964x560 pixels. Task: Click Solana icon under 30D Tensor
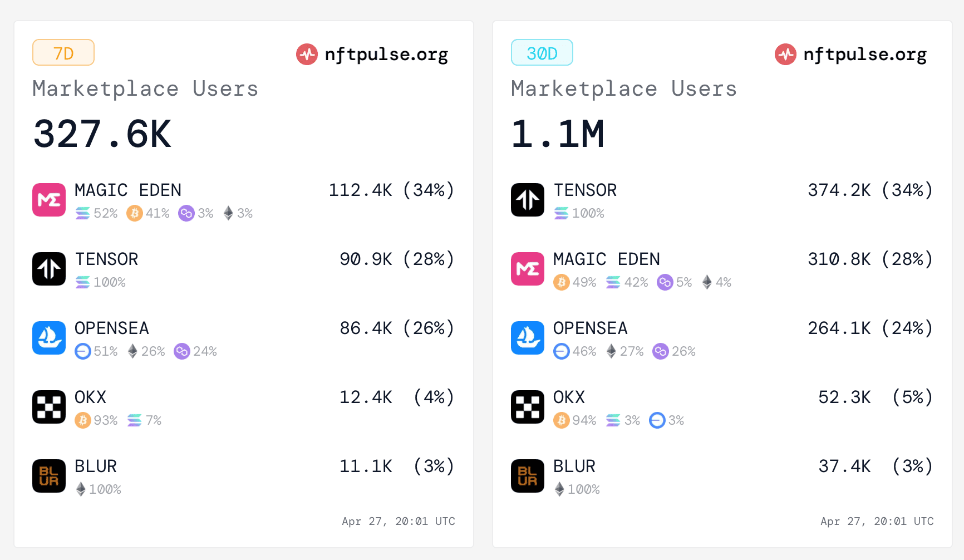click(x=562, y=213)
